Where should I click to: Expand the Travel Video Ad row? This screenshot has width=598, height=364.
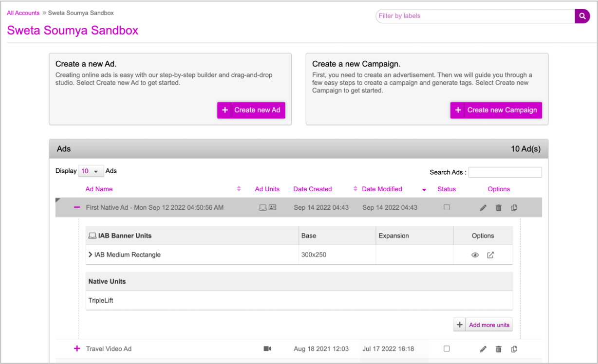pyautogui.click(x=76, y=348)
